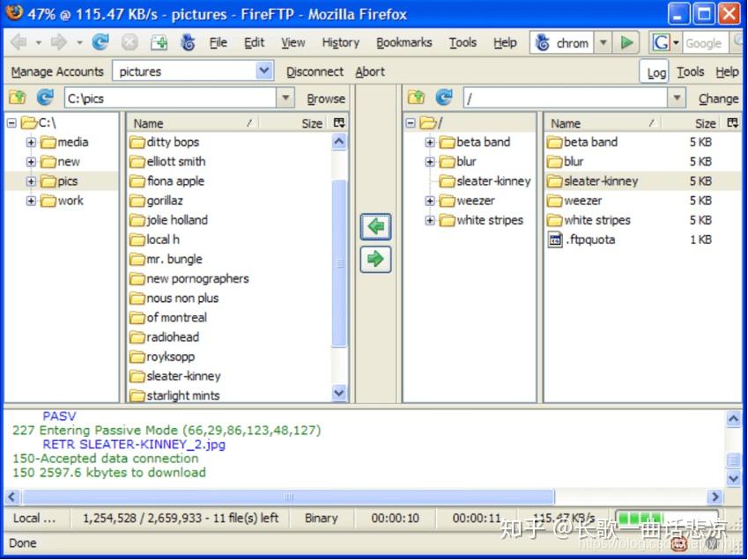Click Browse to pick a local directory
Screen dimensions: 748x560
pos(325,99)
